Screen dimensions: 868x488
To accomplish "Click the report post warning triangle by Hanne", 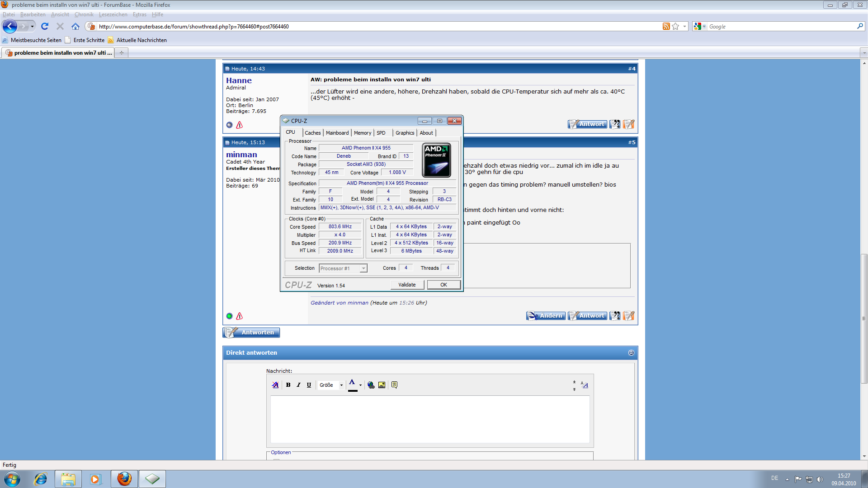I will pos(240,125).
